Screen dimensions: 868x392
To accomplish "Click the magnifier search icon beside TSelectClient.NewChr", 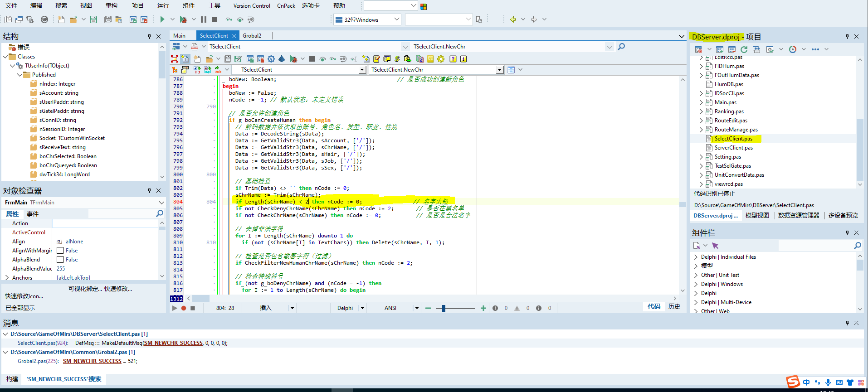I will click(x=621, y=47).
